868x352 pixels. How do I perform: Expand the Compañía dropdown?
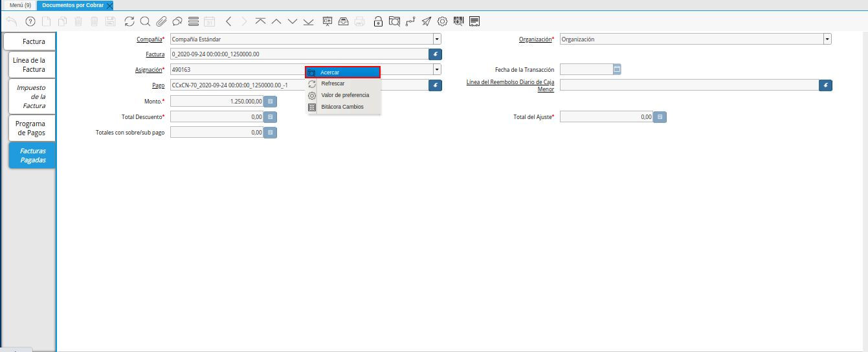tap(437, 39)
